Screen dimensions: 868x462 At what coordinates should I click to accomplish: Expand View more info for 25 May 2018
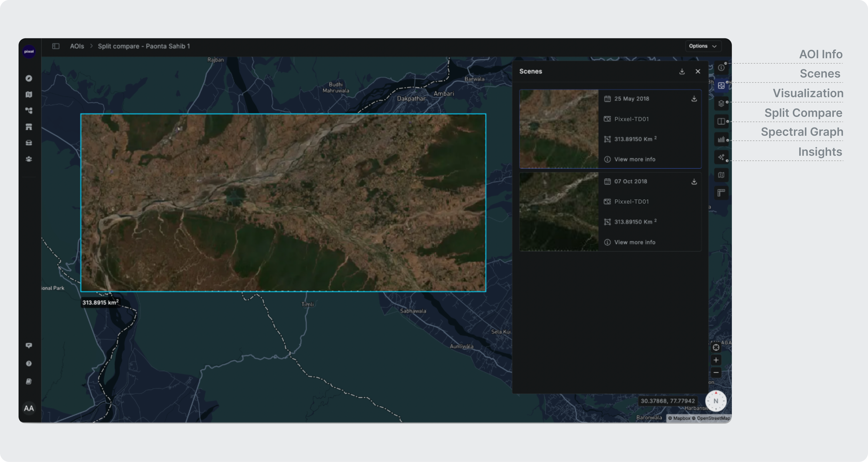(x=634, y=159)
